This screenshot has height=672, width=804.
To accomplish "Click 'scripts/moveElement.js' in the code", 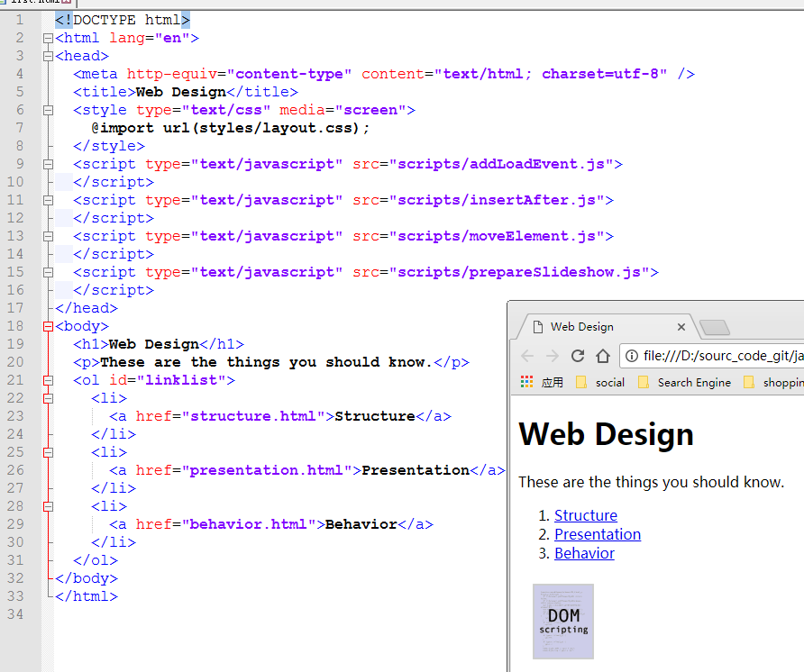I will [x=497, y=236].
